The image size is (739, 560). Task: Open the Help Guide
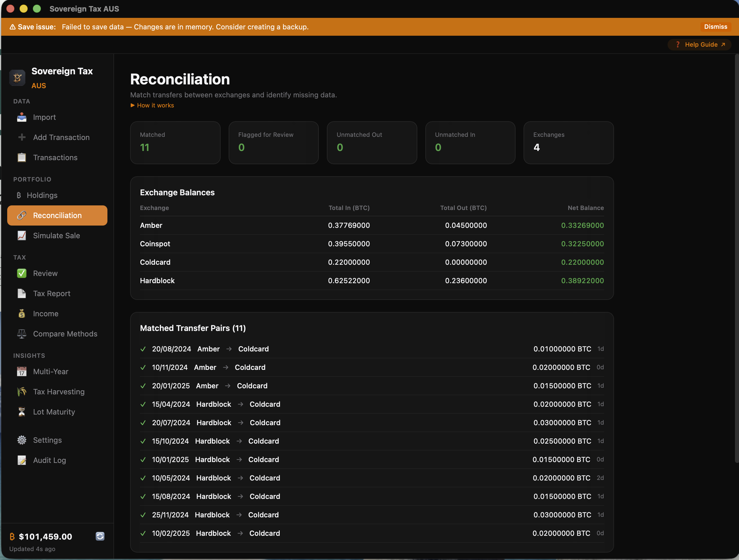[x=699, y=44]
